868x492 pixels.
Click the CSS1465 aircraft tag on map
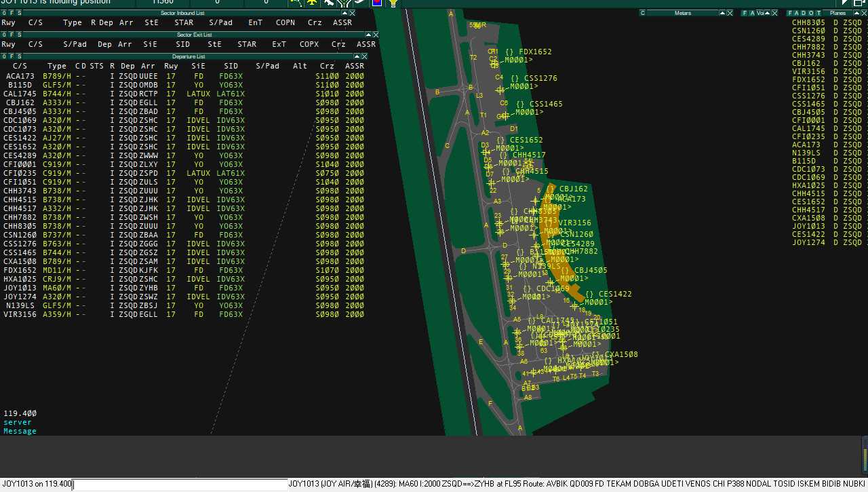click(546, 104)
